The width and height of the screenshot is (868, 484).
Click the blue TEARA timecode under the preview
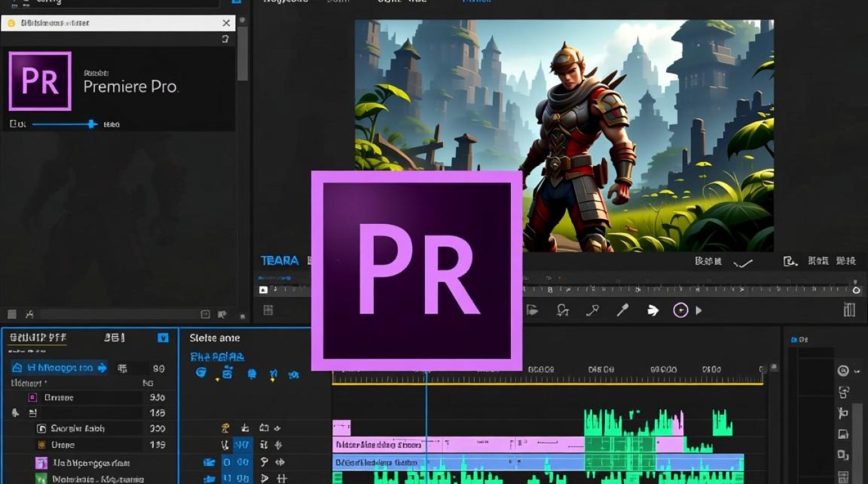[x=280, y=261]
